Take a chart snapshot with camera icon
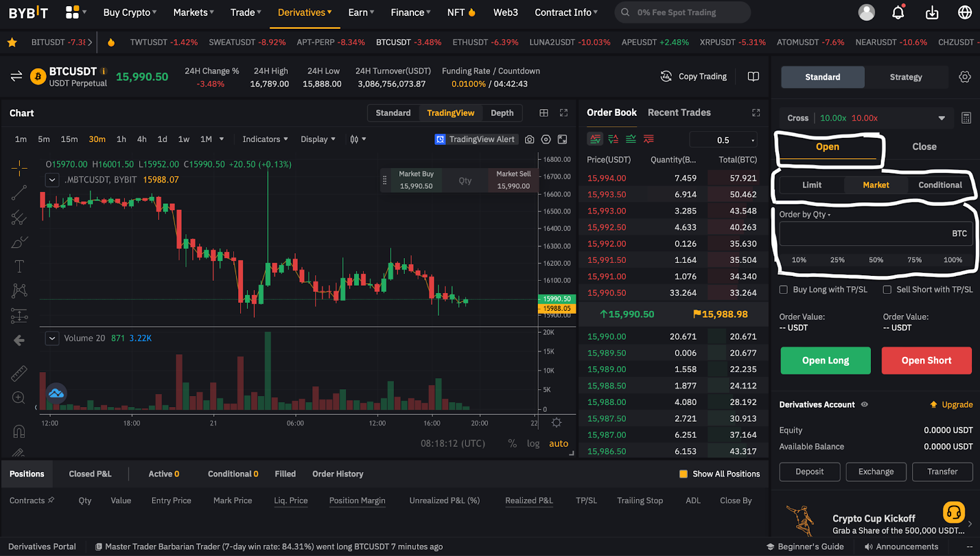The width and height of the screenshot is (980, 556). pos(529,139)
